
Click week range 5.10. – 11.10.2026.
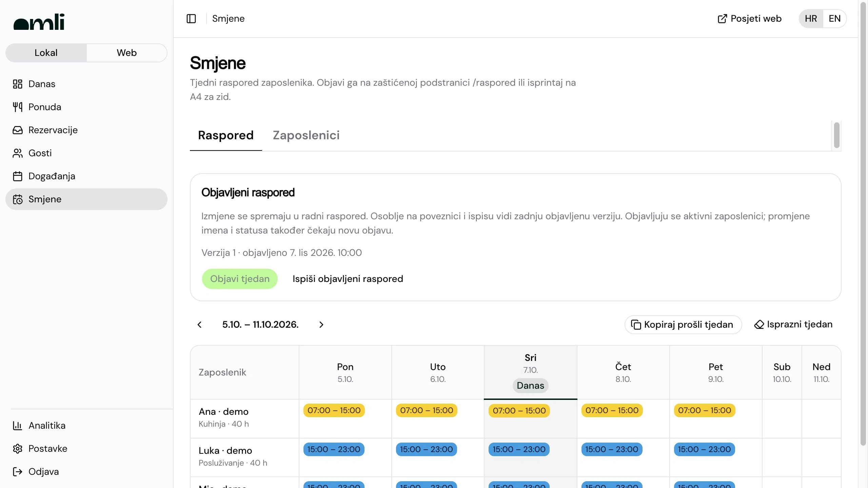260,325
